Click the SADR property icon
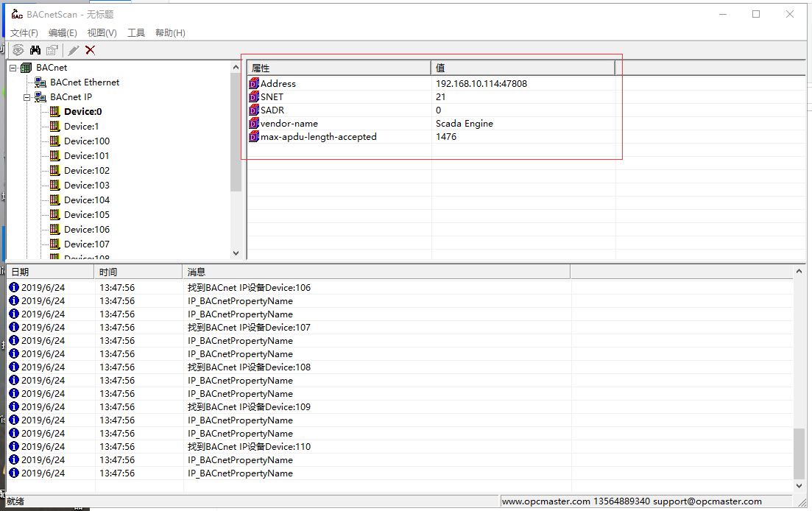 [x=254, y=110]
